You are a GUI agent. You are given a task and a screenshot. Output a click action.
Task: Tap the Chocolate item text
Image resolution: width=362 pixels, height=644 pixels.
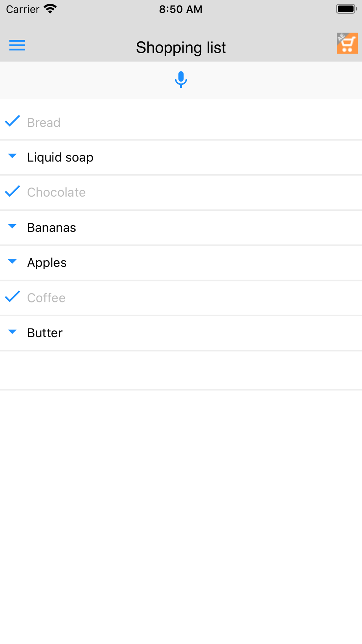coord(56,192)
